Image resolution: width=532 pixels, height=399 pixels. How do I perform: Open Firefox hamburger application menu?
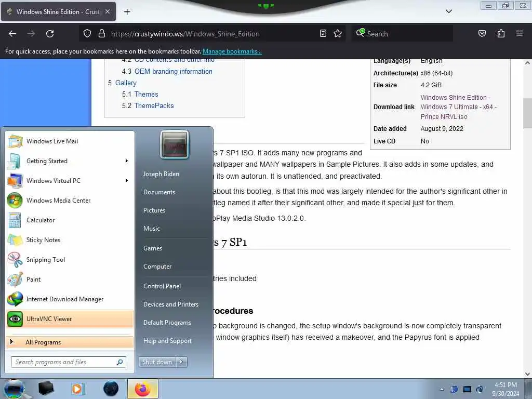coord(520,33)
